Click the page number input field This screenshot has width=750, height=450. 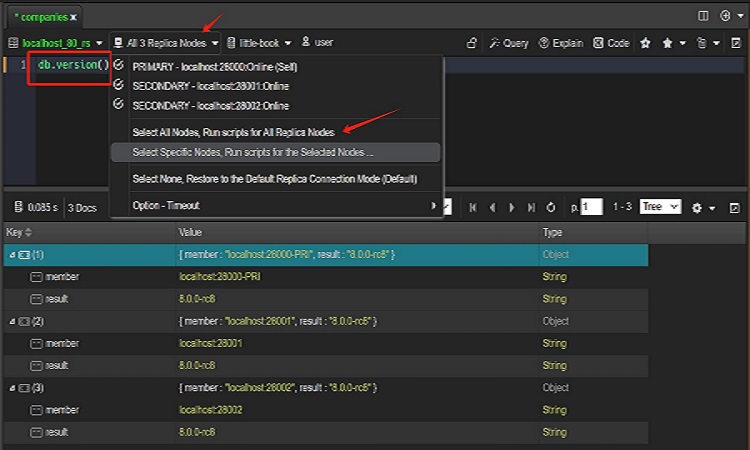point(591,207)
